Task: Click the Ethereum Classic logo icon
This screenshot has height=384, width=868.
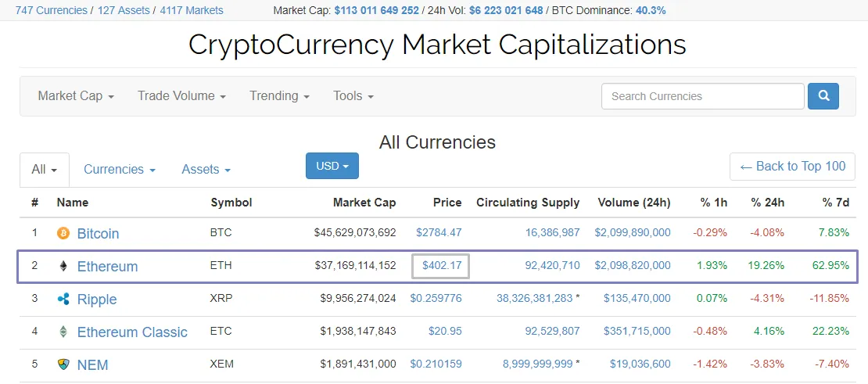Action: 63,332
